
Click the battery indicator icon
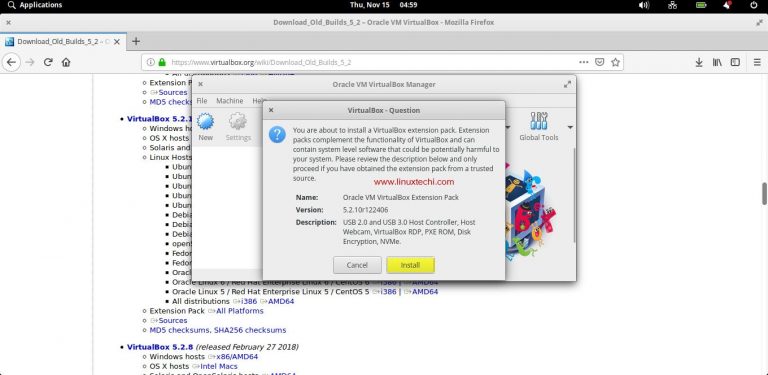[x=701, y=5]
